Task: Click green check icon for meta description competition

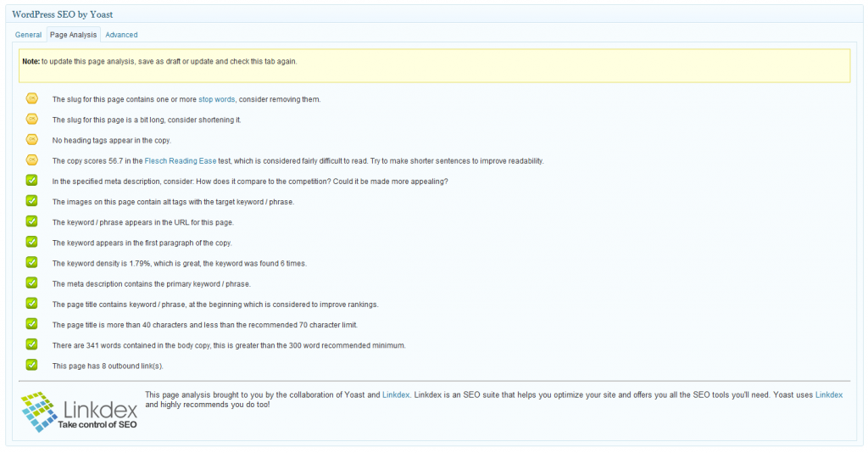Action: [31, 180]
